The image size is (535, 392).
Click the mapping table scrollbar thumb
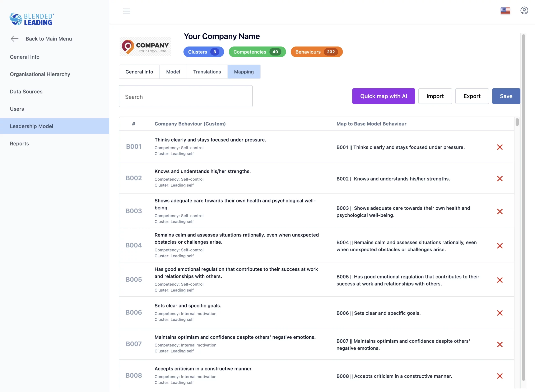517,122
